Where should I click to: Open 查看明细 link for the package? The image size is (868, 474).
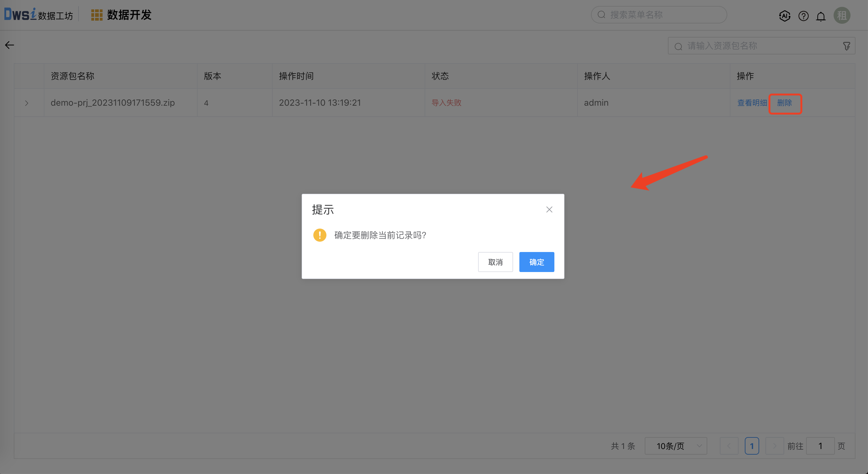[752, 103]
